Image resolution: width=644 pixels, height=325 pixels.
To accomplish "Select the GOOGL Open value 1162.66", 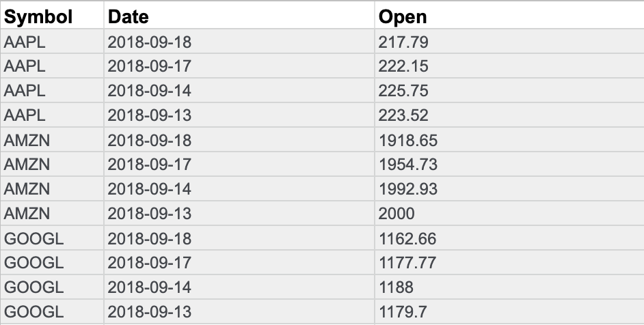I will [407, 238].
